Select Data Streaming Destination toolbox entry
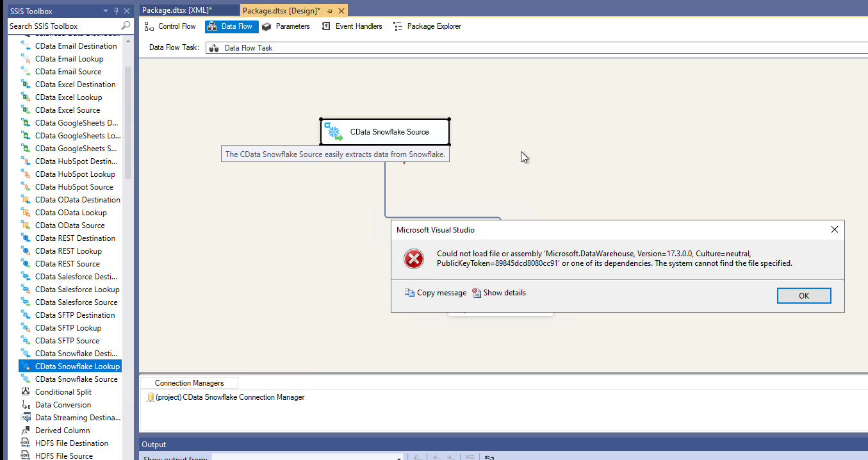Screen dimensions: 868x460 [x=70, y=418]
